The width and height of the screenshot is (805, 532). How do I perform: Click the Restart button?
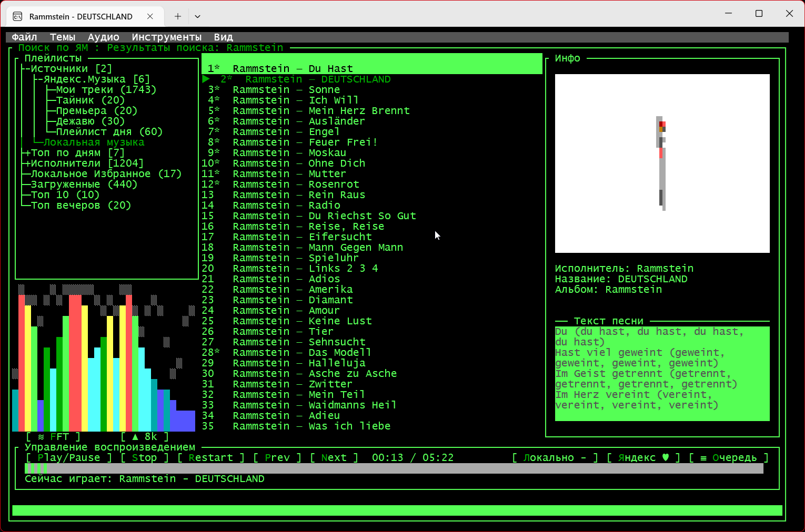tap(211, 458)
